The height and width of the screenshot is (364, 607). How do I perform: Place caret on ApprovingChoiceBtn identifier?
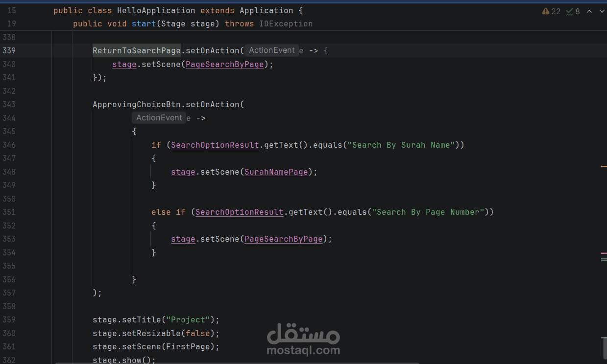[137, 104]
